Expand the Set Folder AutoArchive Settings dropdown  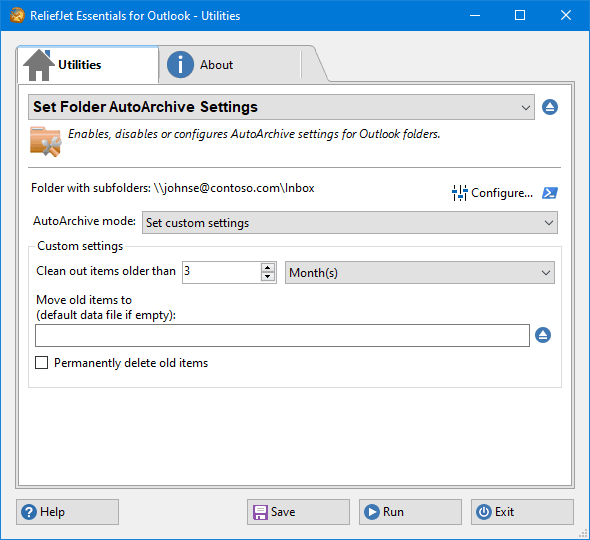(281, 107)
